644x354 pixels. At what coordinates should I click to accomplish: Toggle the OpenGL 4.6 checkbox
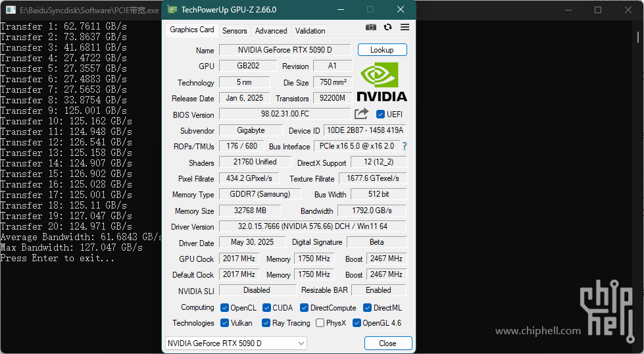pos(357,323)
